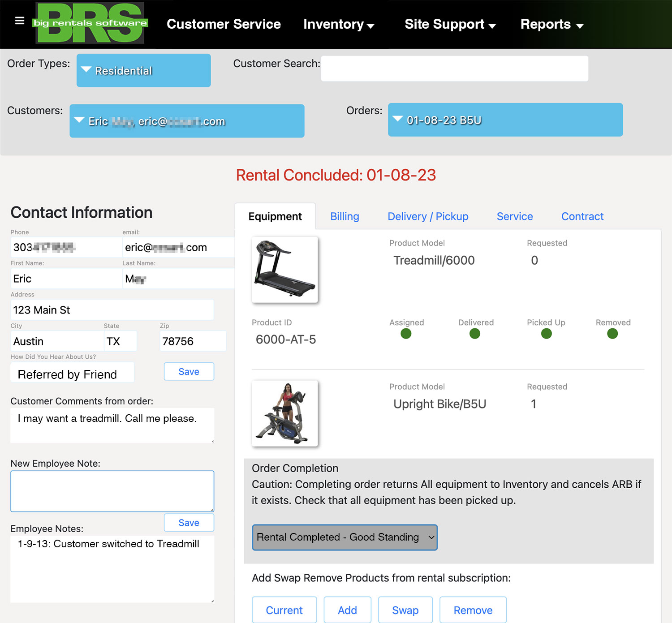Screen dimensions: 672x623
Task: Click the Swap products button
Action: coord(405,610)
